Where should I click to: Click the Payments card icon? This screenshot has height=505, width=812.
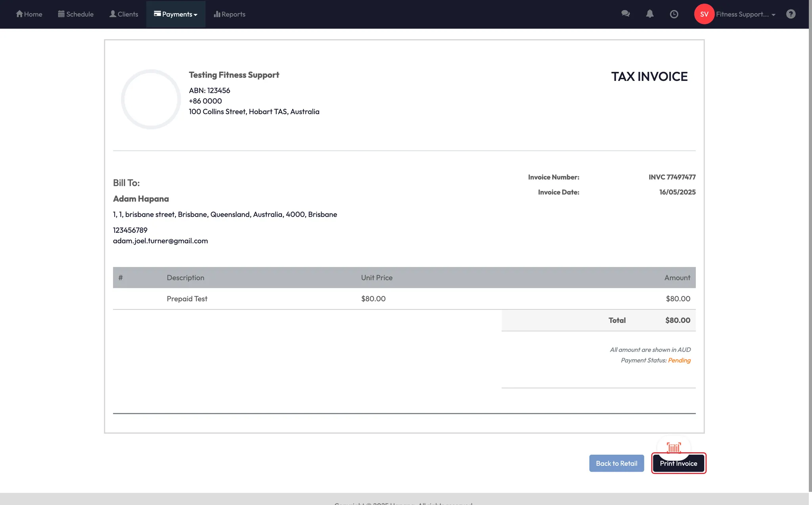pyautogui.click(x=157, y=14)
